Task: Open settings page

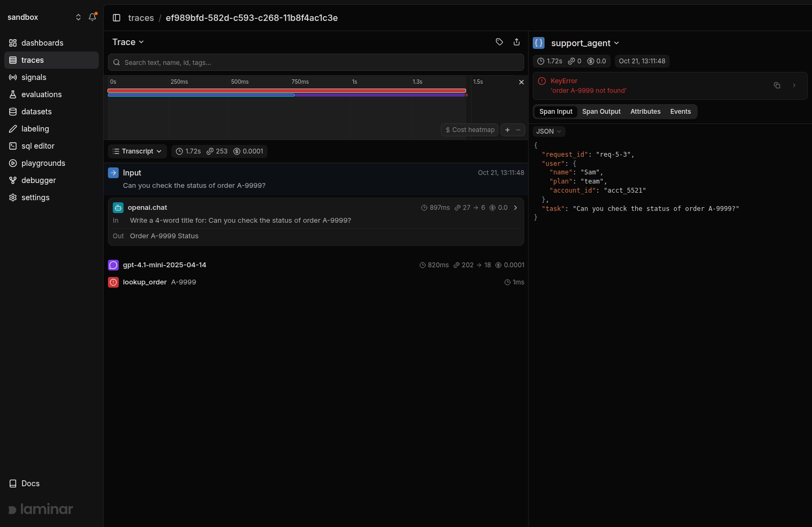Action: [x=52, y=197]
